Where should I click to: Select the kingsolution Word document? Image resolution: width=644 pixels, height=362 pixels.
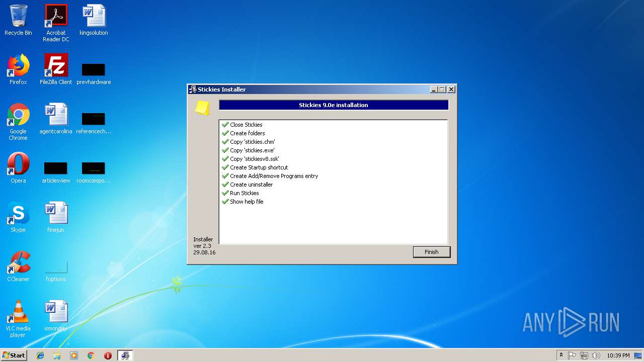click(x=94, y=20)
